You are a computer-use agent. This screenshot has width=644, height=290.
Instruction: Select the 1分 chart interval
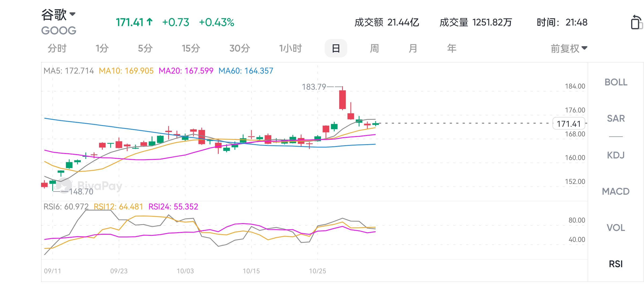pos(102,49)
